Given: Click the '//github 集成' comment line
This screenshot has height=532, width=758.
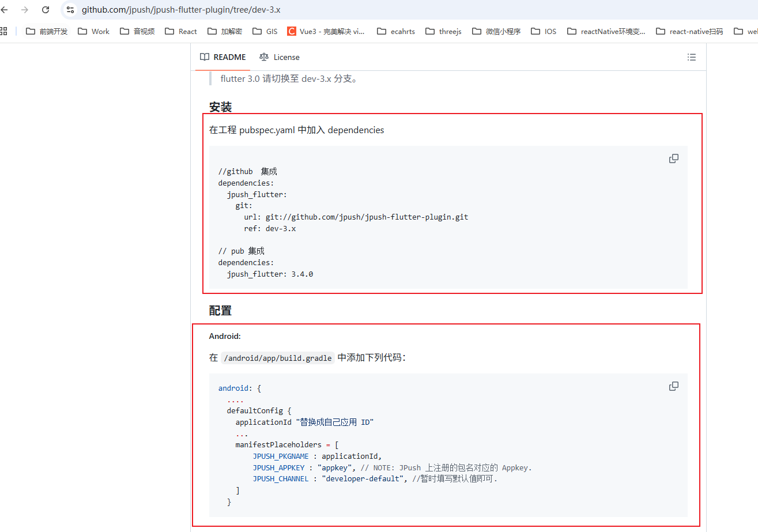Looking at the screenshot, I should (248, 172).
